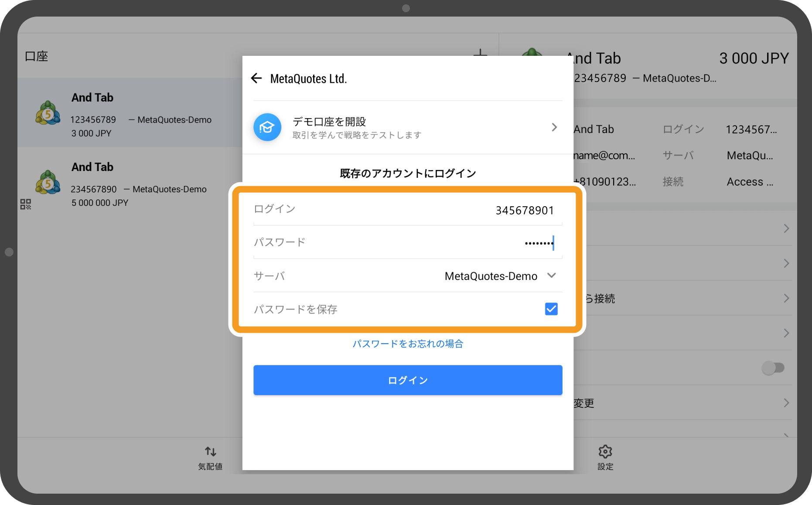Click the 気配値 up-down arrows icon
This screenshot has height=505, width=812.
coord(210,452)
